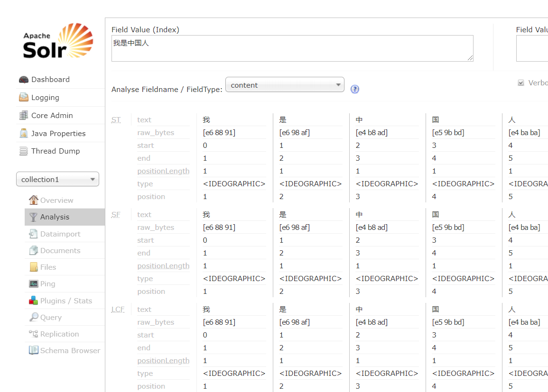The image size is (548, 392).
Task: Click the Plugins / Stats blocks icon
Action: [x=34, y=301]
